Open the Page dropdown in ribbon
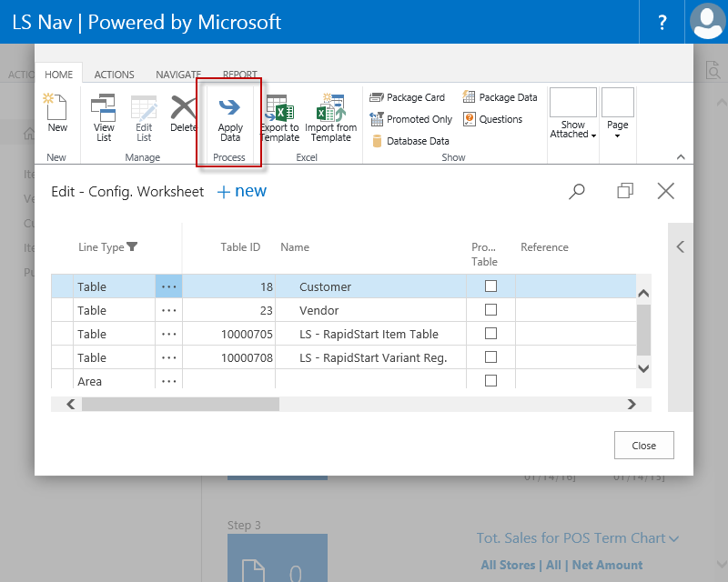This screenshot has width=728, height=582. (617, 135)
